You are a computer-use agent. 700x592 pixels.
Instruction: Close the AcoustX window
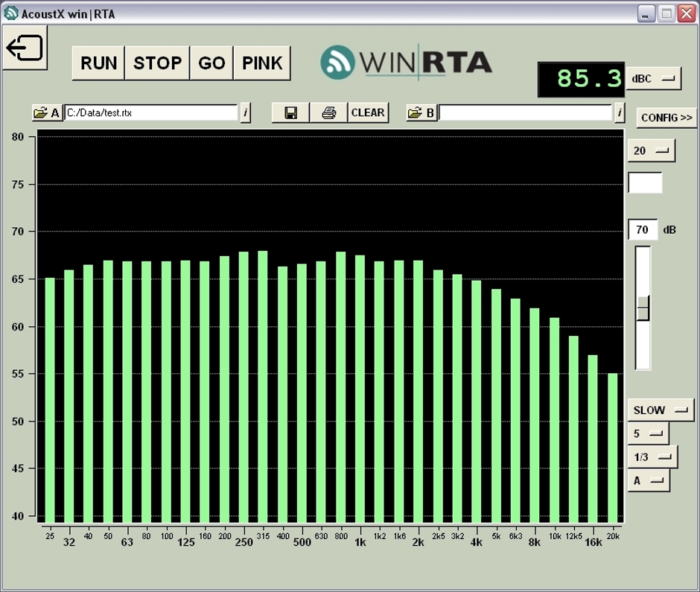(x=687, y=14)
